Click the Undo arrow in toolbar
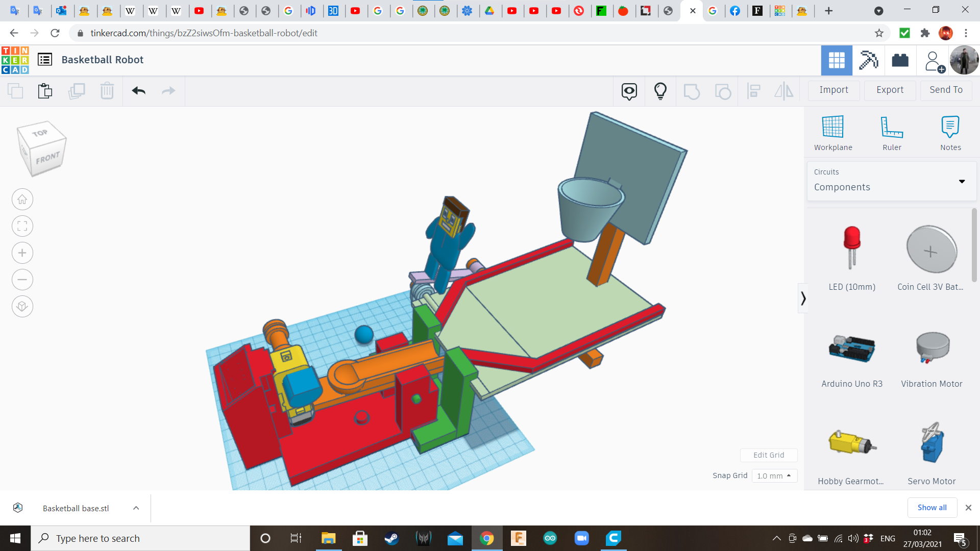Viewport: 980px width, 551px height. click(x=138, y=91)
